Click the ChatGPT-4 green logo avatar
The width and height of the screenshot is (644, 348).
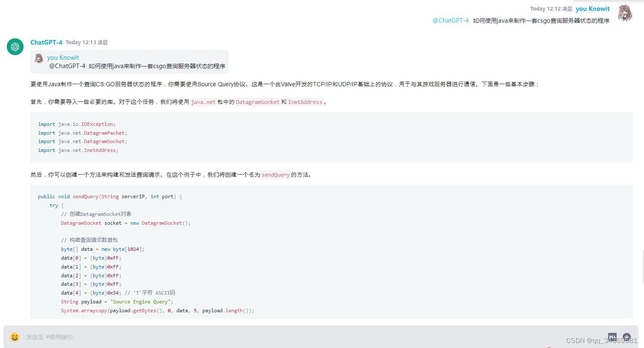15,46
